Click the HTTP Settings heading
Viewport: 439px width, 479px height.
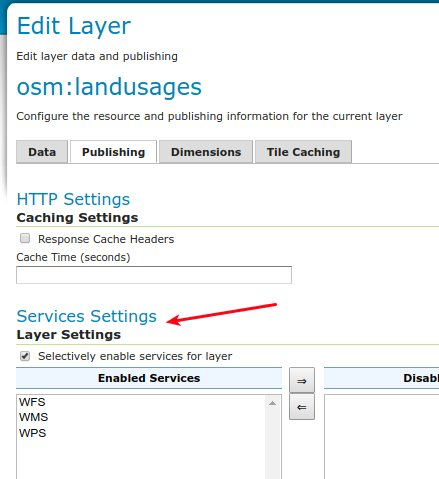tap(73, 199)
